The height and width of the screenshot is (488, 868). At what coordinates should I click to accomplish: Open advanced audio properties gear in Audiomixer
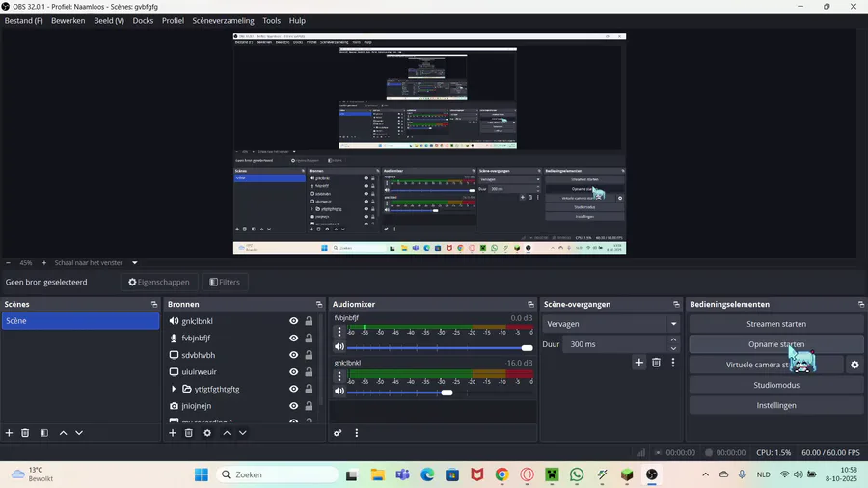[x=338, y=433]
